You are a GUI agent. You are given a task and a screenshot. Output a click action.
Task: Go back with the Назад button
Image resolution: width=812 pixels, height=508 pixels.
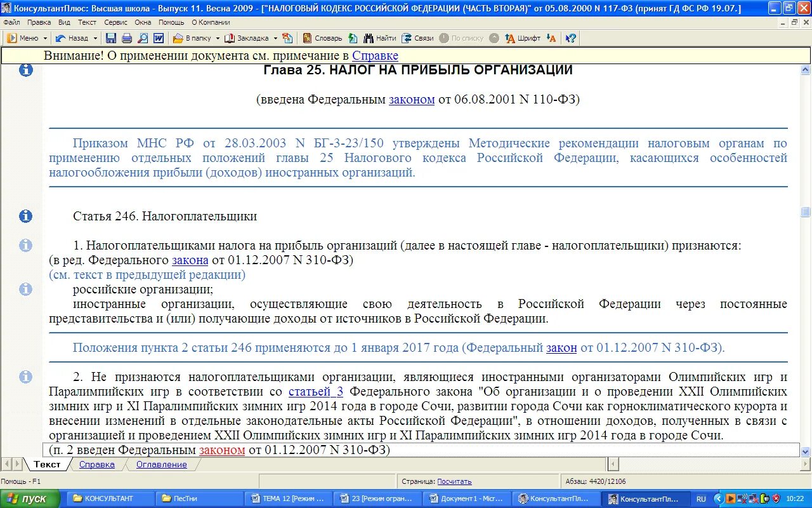(x=72, y=38)
